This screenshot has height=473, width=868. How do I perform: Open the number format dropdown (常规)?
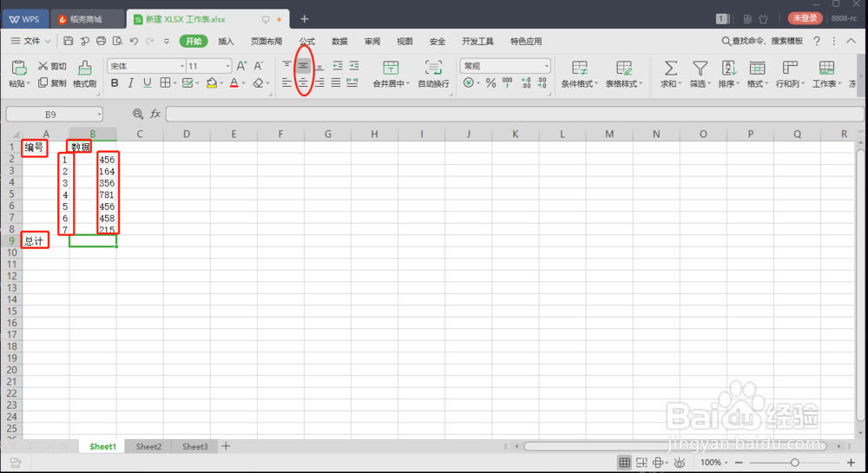point(546,66)
